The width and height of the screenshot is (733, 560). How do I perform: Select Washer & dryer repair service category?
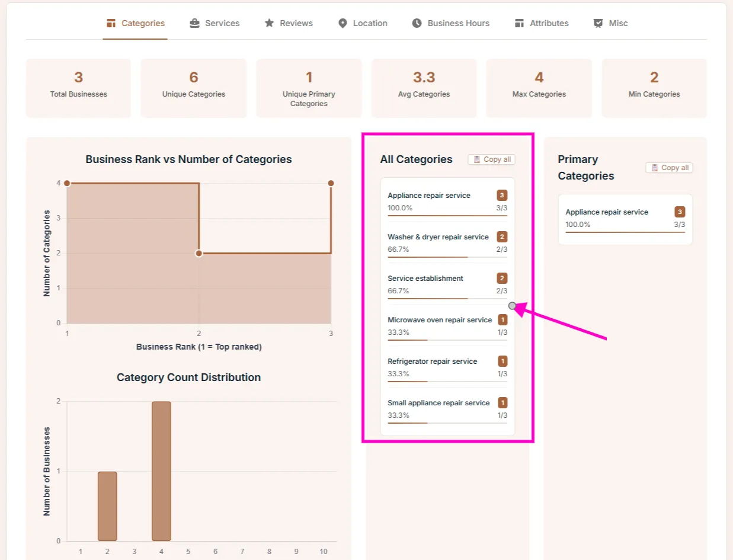[x=438, y=237]
